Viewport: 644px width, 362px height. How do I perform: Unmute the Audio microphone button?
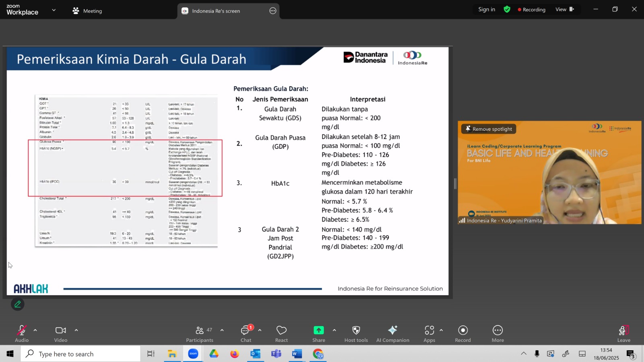[22, 334]
